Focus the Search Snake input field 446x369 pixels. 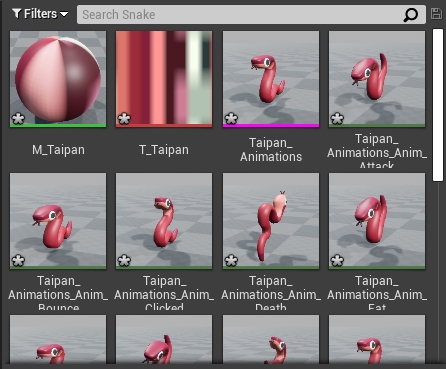click(x=251, y=14)
